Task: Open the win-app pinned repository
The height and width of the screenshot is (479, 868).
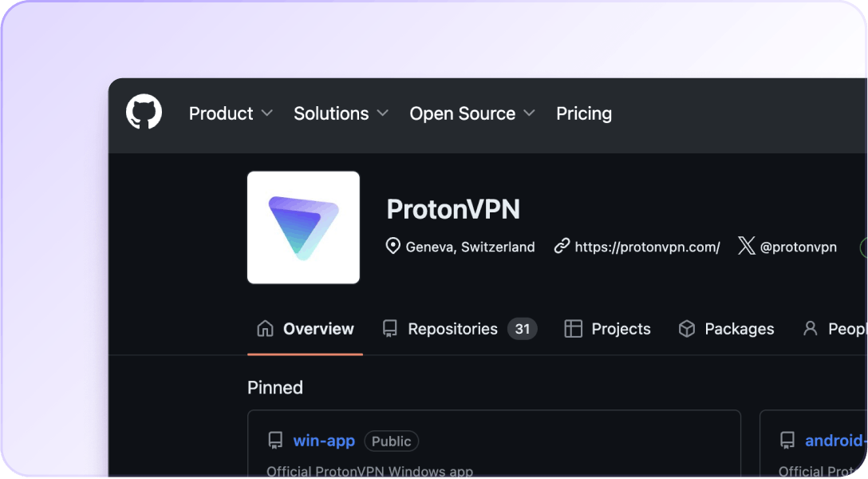Action: tap(324, 441)
